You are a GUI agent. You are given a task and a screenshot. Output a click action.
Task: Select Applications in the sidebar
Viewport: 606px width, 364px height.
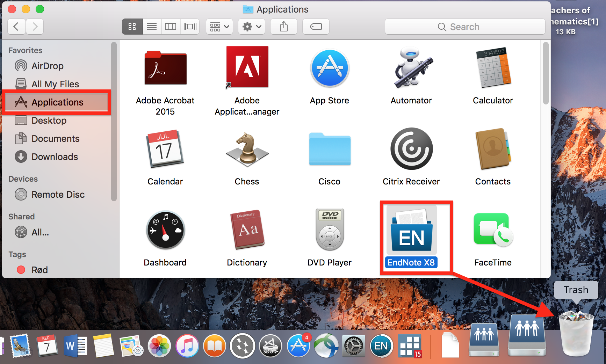click(x=57, y=102)
